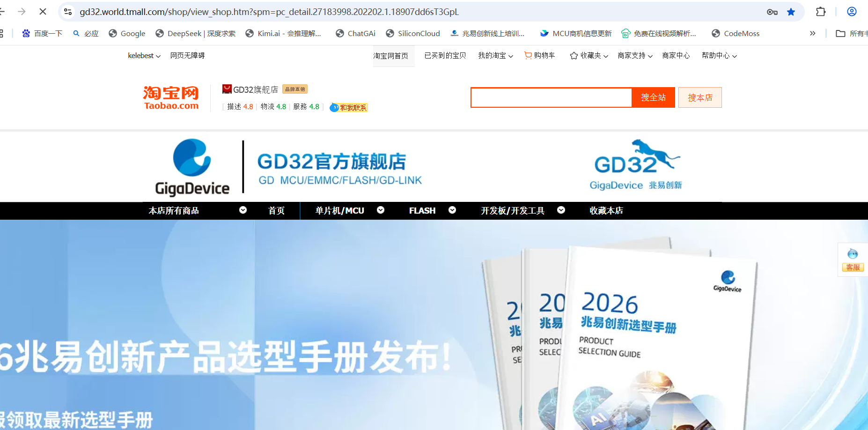868x430 pixels.
Task: Open the 兆易创新线上培训 bookmark
Action: (487, 33)
